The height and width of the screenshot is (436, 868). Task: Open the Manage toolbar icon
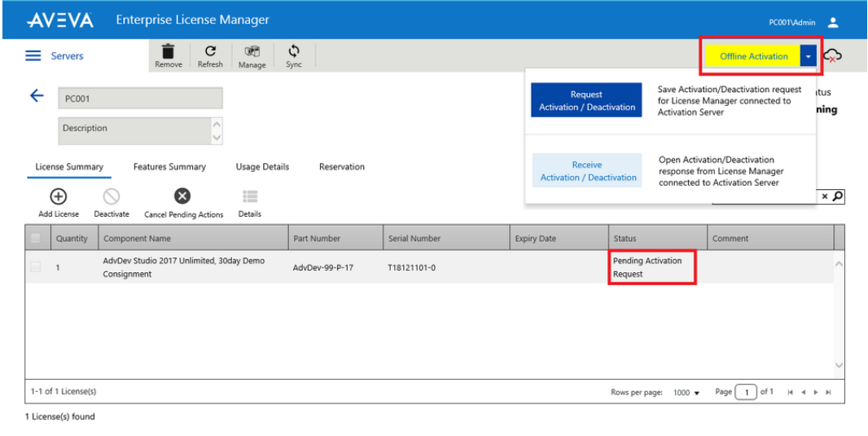[252, 52]
